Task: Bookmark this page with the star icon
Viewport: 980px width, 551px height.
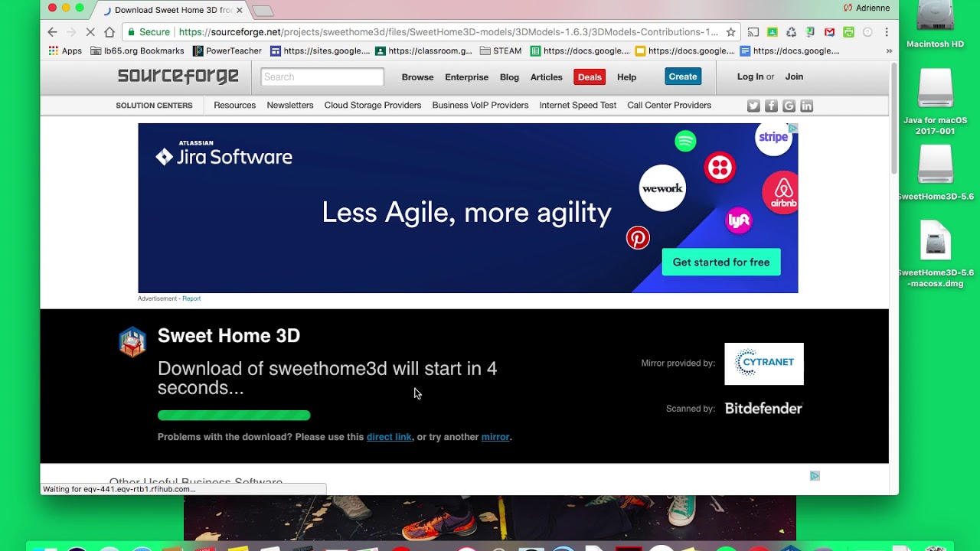Action: (x=730, y=32)
